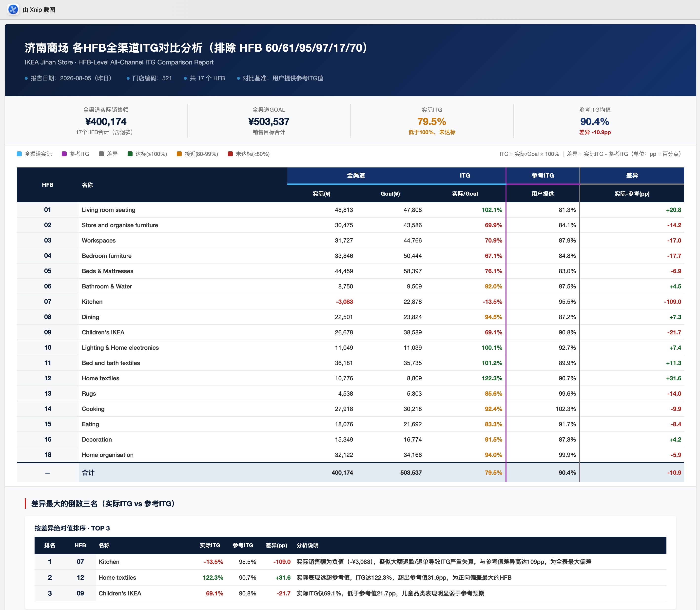The image size is (700, 610).
Task: Click the Beds & Mattresses row name
Action: coord(107,271)
